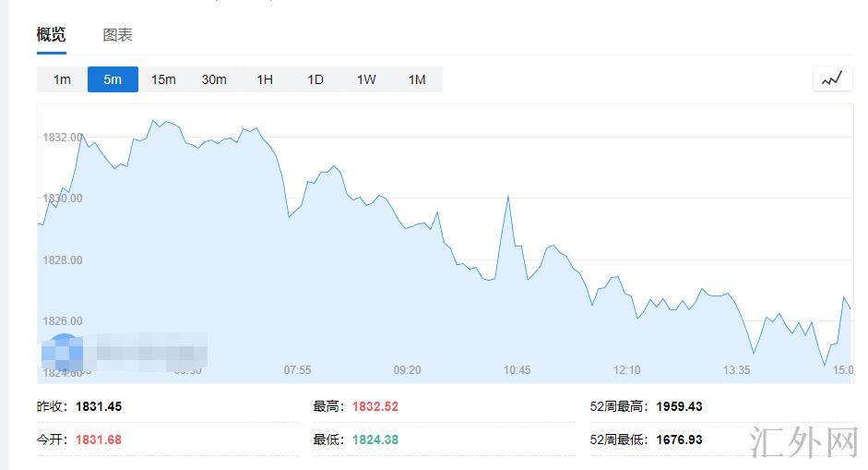Viewport: 868px width, 470px height.
Task: Choose the 30m timeframe
Action: [214, 79]
